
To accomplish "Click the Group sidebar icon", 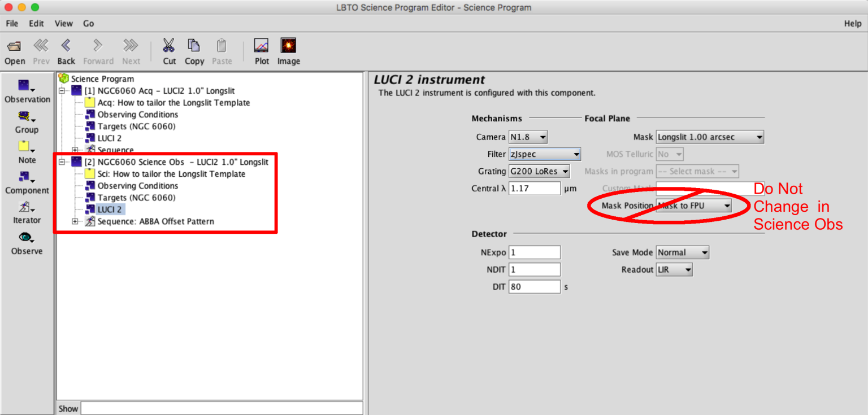I will [x=26, y=116].
